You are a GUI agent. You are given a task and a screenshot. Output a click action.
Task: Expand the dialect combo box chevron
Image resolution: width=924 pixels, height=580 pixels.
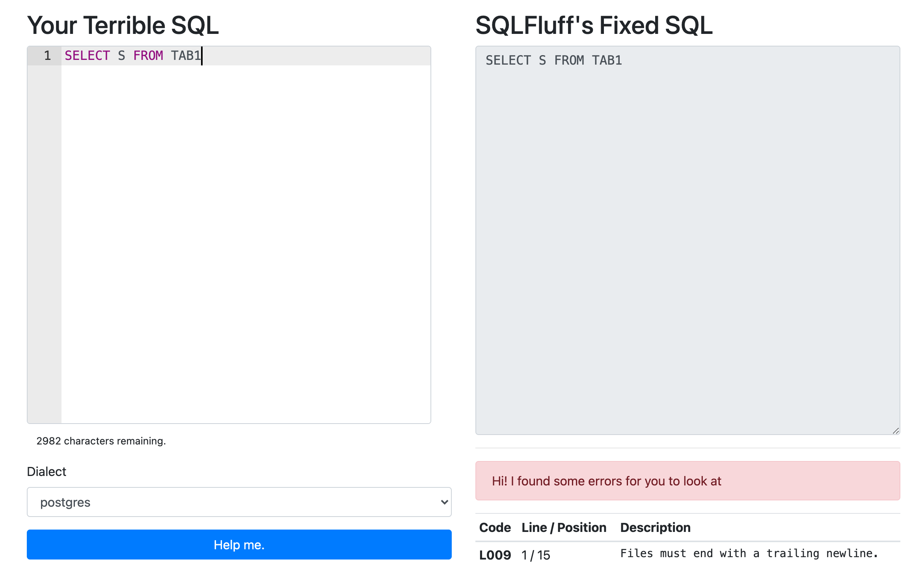click(x=443, y=502)
